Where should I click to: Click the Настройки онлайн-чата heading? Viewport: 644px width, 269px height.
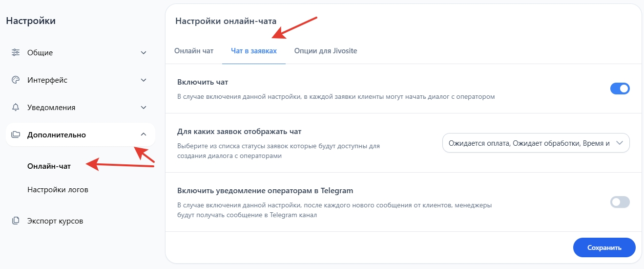point(226,21)
